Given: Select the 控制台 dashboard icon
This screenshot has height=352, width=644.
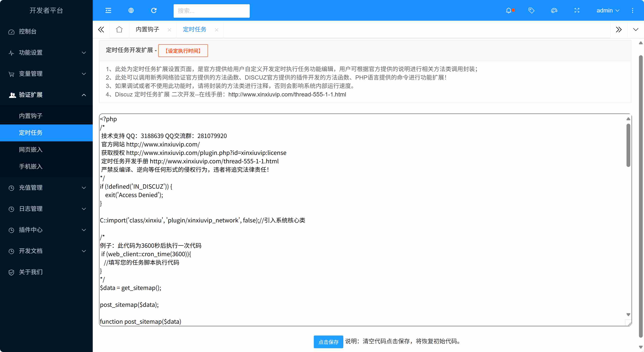Looking at the screenshot, I should (x=11, y=32).
